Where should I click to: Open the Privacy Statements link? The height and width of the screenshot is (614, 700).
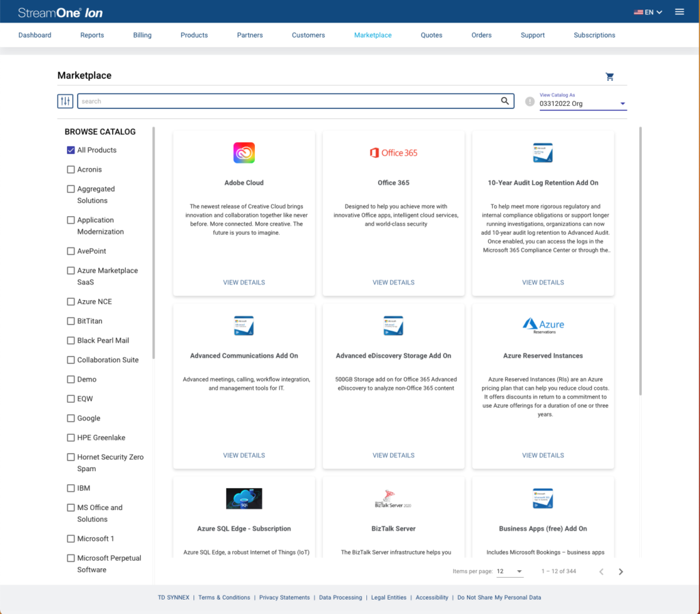coord(284,598)
